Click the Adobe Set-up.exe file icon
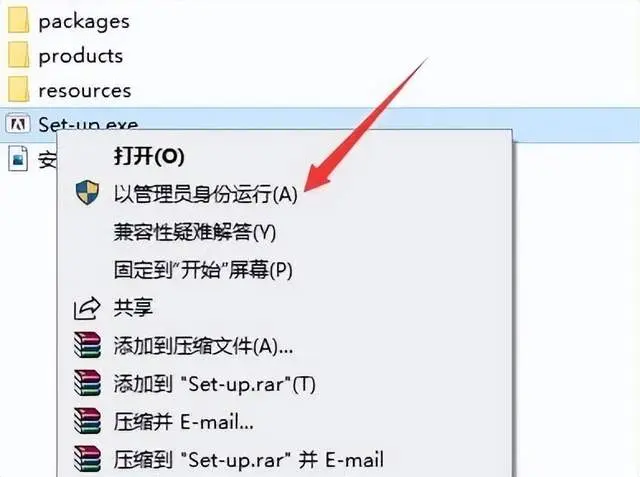Image resolution: width=640 pixels, height=477 pixels. click(18, 124)
